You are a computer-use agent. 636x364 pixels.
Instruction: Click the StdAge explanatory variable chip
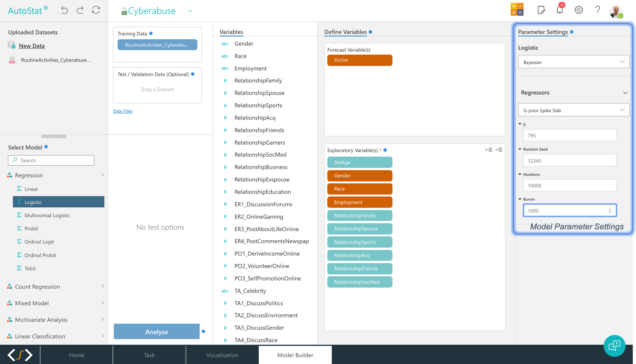pos(360,162)
